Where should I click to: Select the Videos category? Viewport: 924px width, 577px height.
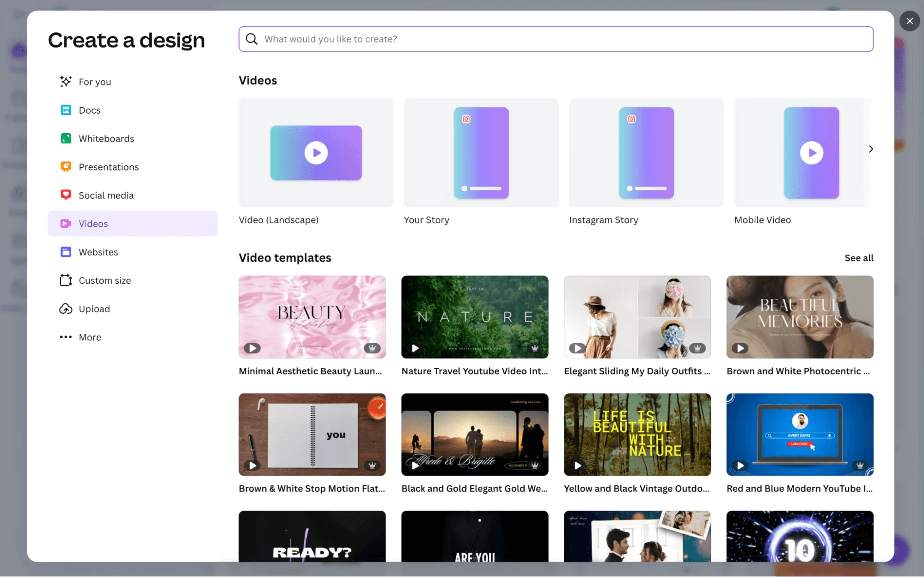point(133,224)
